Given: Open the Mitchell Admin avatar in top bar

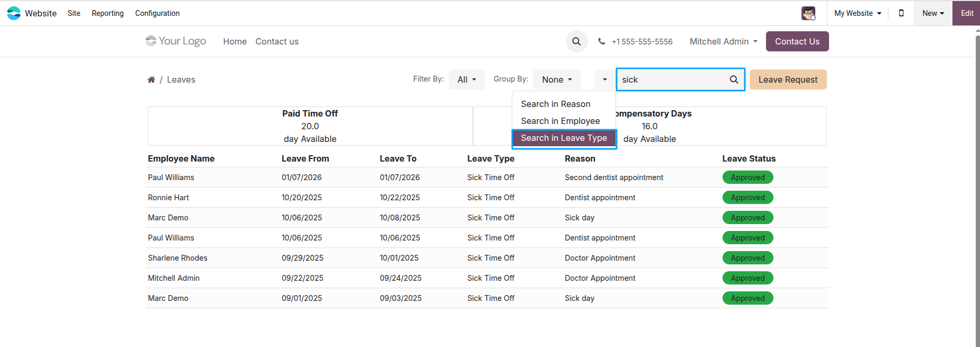Looking at the screenshot, I should pos(808,13).
